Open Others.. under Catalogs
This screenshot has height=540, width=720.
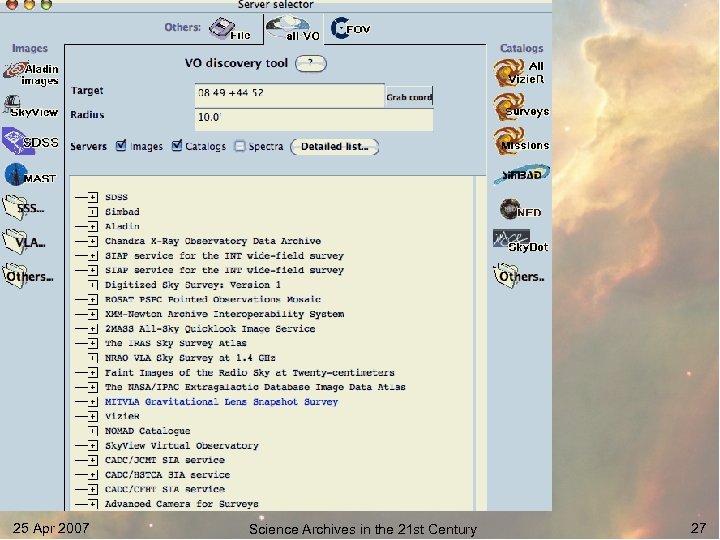[x=519, y=276]
